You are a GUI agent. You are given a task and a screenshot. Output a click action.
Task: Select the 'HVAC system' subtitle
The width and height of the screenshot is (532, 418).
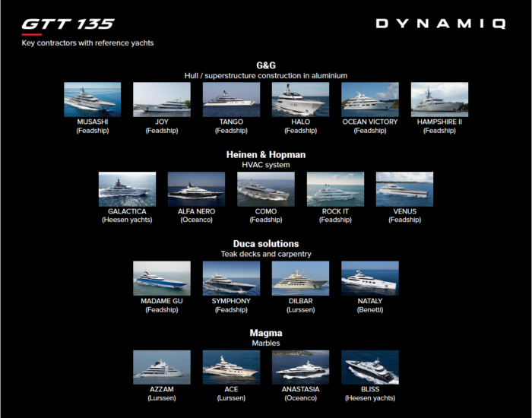[266, 165]
